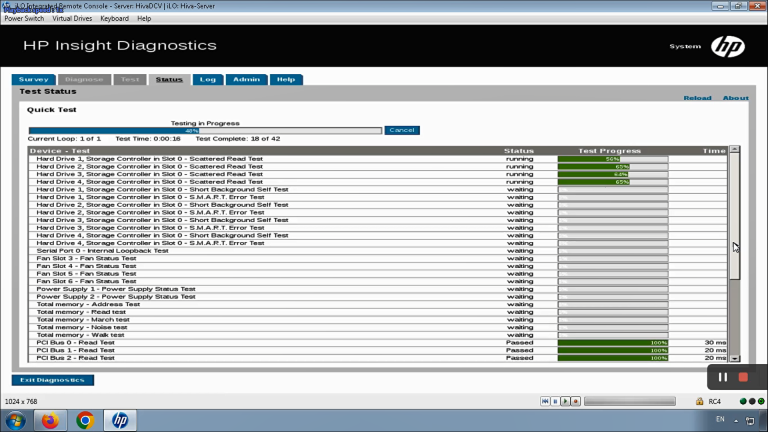Screen dimensions: 768x432
Task: Select Serial Port 0 Internal Loopback Test row
Action: point(378,251)
